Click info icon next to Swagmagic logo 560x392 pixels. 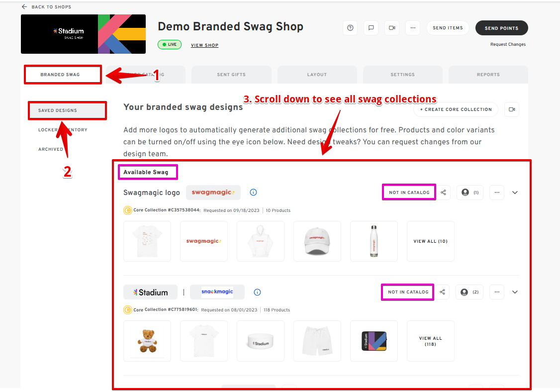point(253,193)
